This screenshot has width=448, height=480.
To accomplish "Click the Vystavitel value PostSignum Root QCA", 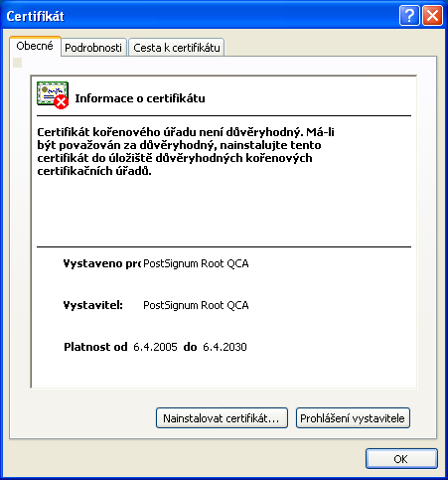I will [x=196, y=305].
